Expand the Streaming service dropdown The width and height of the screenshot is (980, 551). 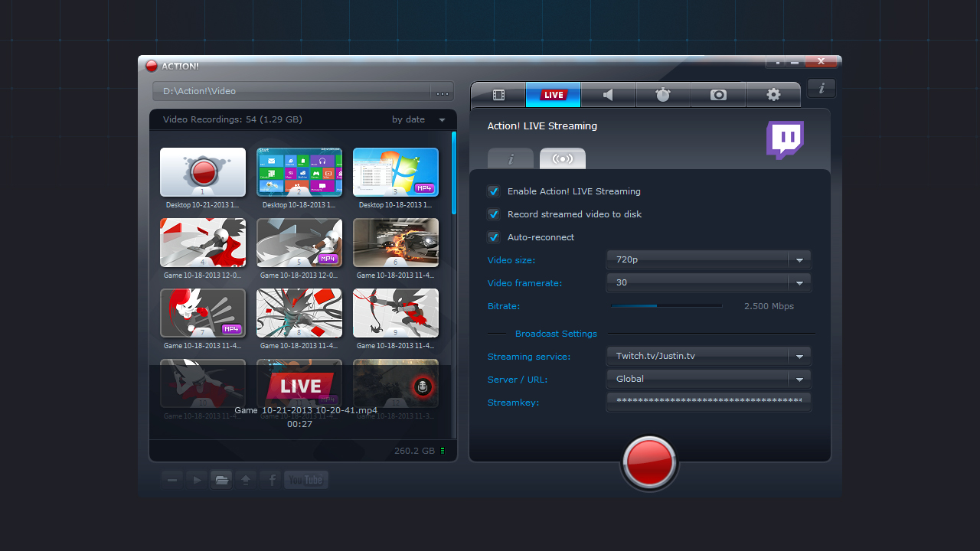pos(799,355)
